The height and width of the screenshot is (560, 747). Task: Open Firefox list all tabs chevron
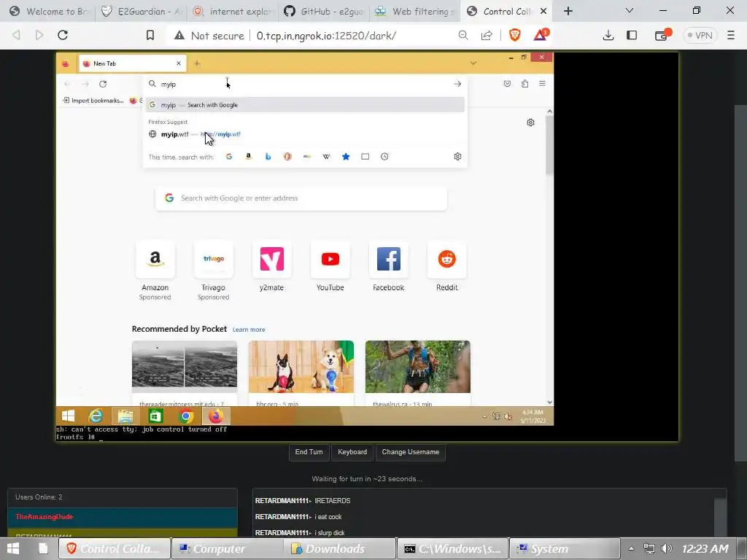coord(473,63)
